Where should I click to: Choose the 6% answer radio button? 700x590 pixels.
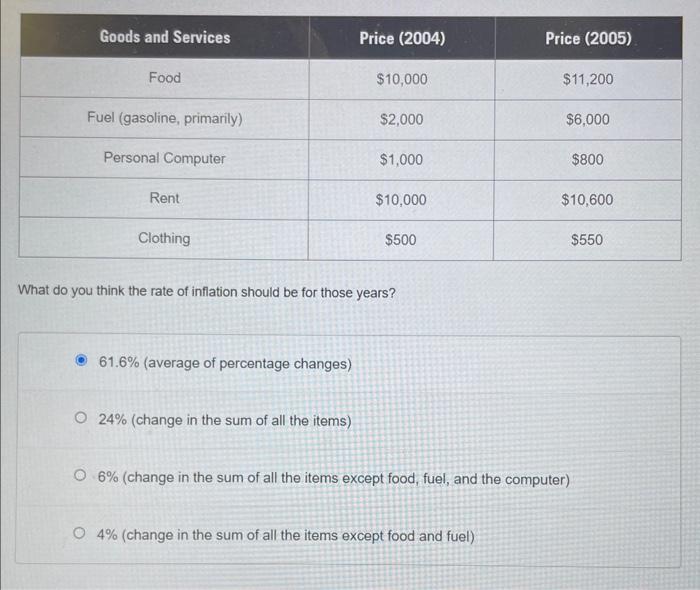pyautogui.click(x=80, y=475)
